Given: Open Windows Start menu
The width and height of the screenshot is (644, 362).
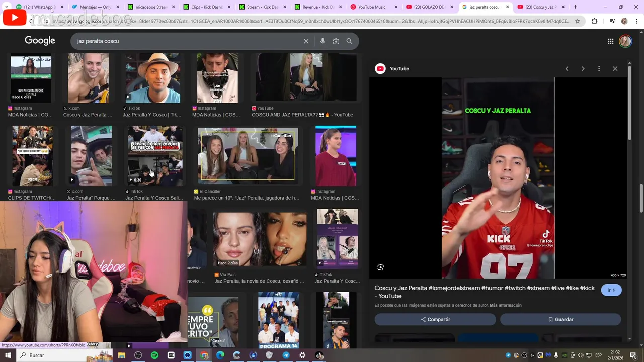Looking at the screenshot, I should tap(8, 355).
